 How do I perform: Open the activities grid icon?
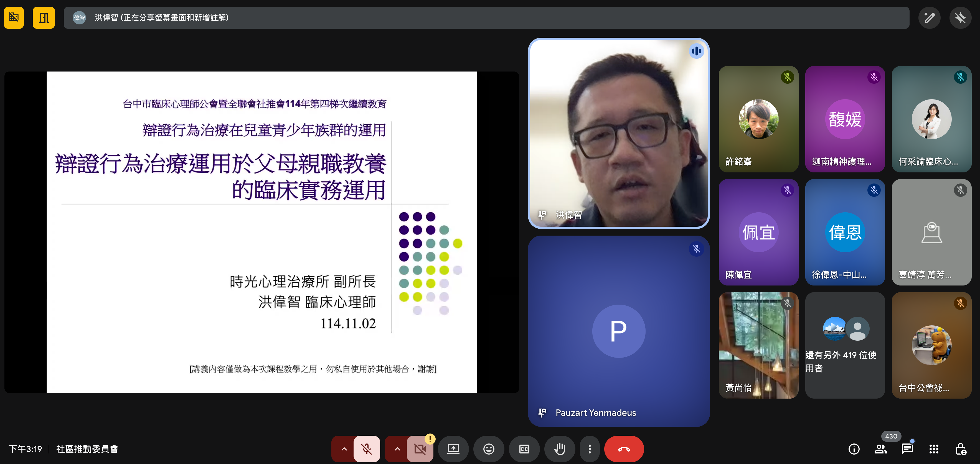(934, 449)
